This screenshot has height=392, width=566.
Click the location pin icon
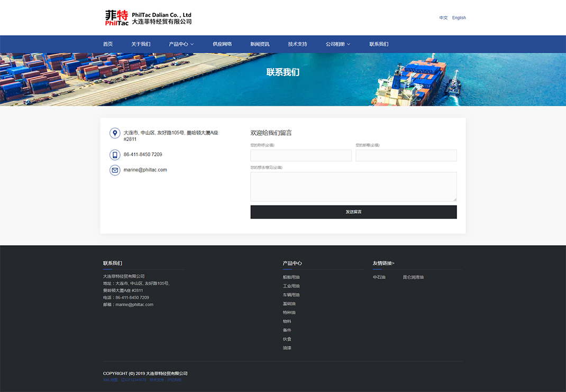[x=115, y=133]
